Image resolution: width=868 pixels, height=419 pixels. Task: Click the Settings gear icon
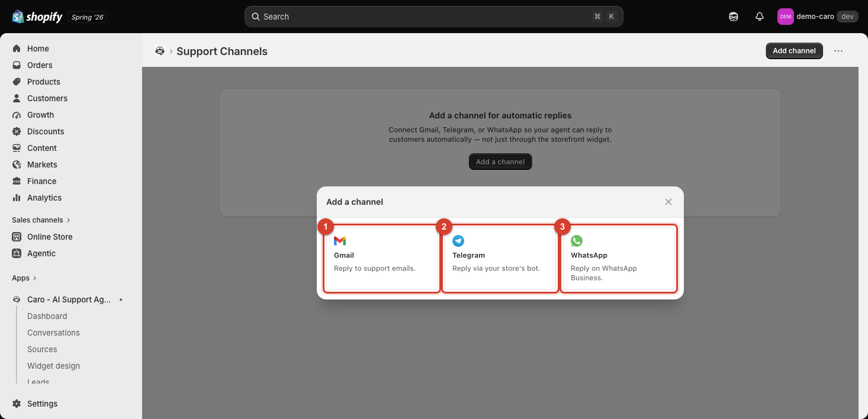[17, 404]
